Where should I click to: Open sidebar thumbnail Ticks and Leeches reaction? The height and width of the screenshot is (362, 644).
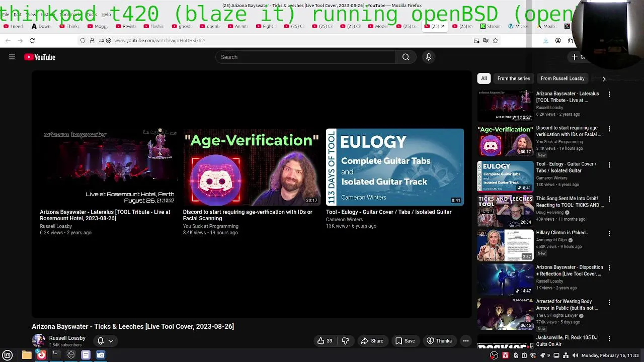pyautogui.click(x=505, y=211)
